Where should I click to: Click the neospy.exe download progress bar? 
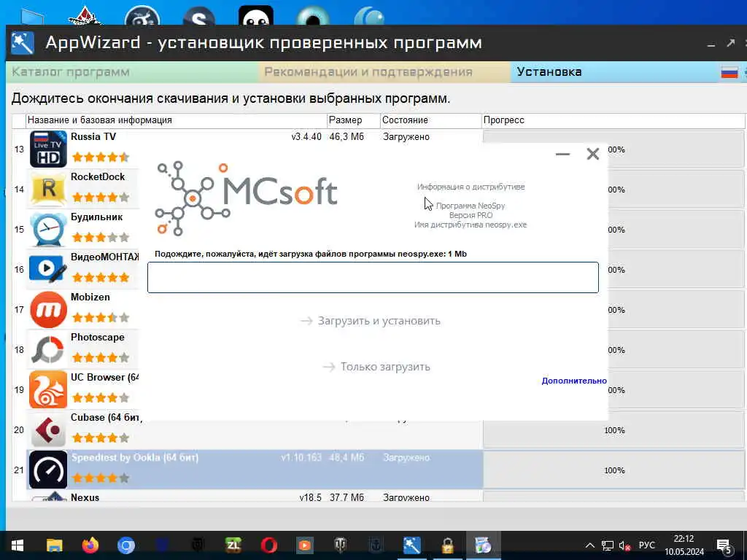point(373,277)
